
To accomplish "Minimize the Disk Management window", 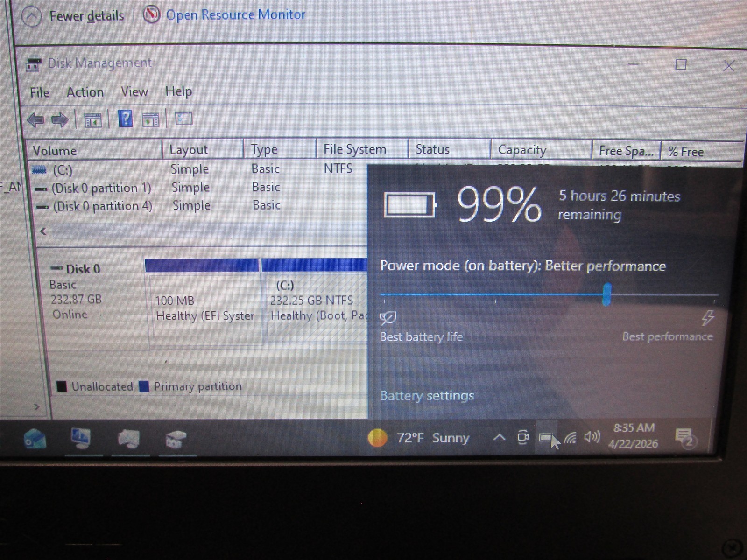I will [x=633, y=64].
